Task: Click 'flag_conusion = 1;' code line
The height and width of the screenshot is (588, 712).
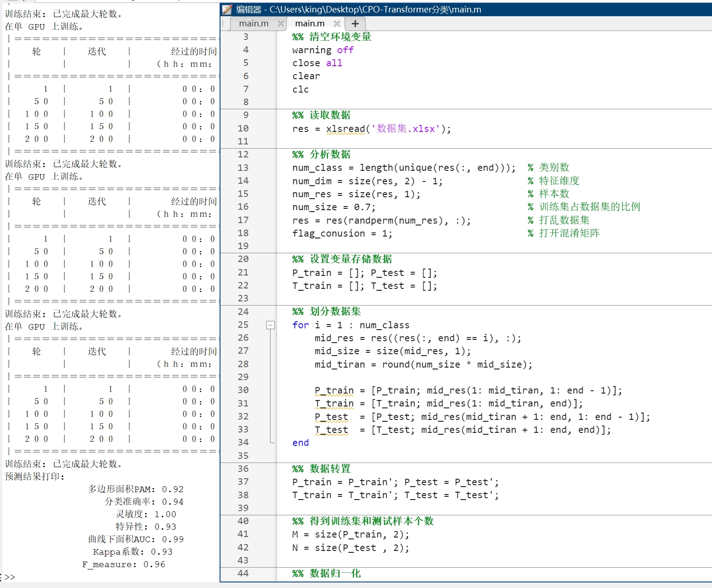Action: coord(342,233)
